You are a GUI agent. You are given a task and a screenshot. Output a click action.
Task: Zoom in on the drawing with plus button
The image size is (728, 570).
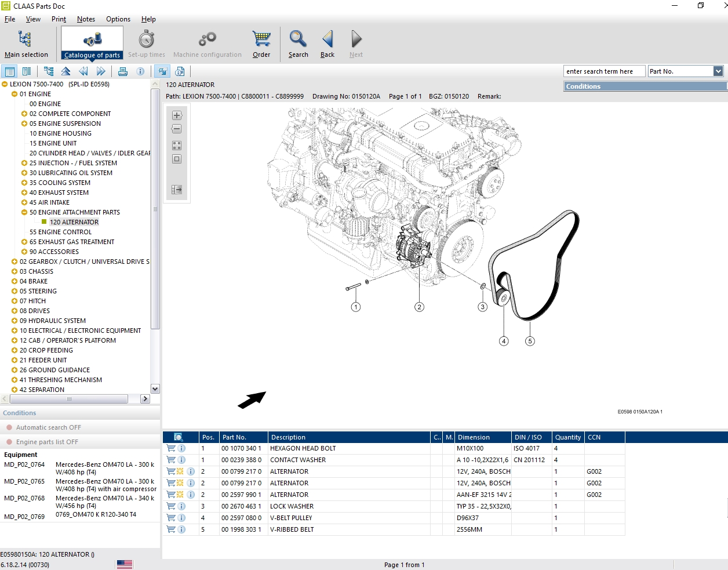tap(177, 115)
